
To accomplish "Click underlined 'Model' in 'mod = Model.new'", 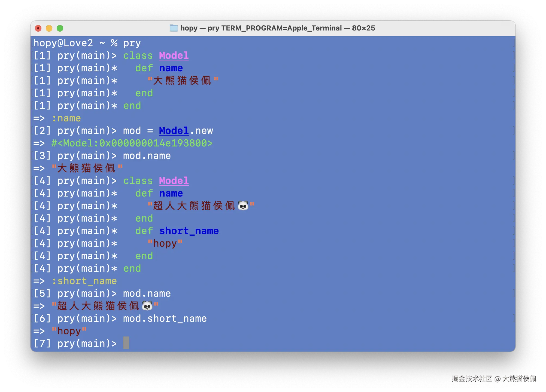I will (x=174, y=131).
